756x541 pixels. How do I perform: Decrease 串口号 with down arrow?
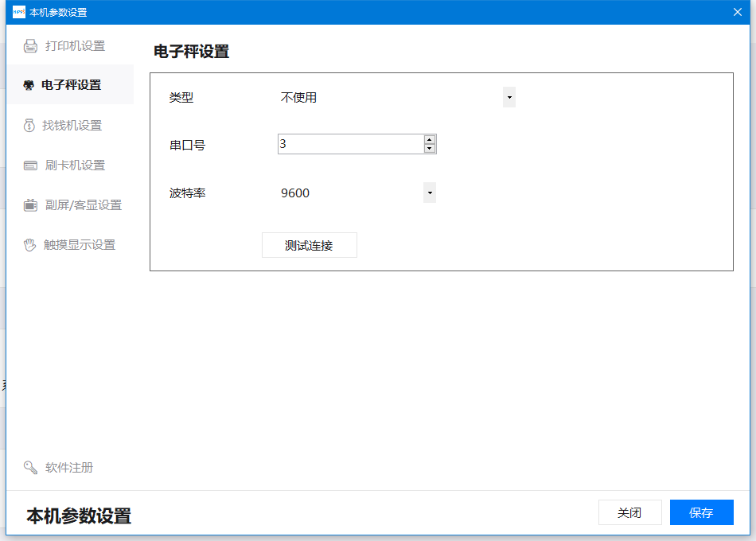[429, 149]
